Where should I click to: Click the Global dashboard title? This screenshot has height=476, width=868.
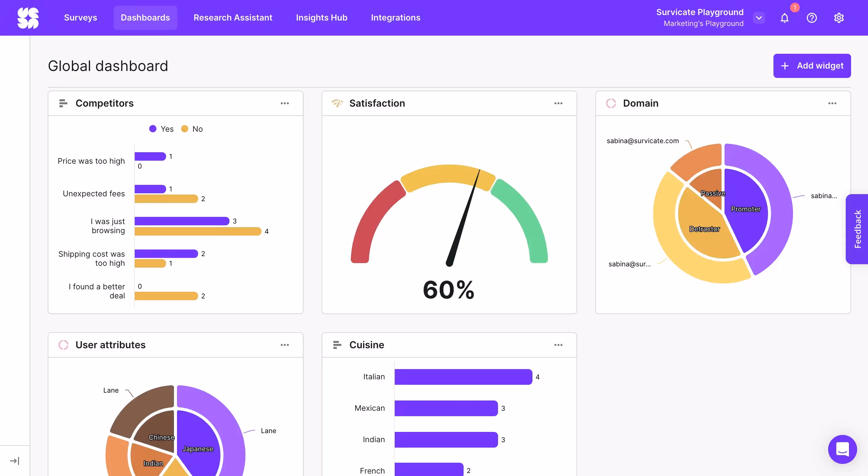108,66
